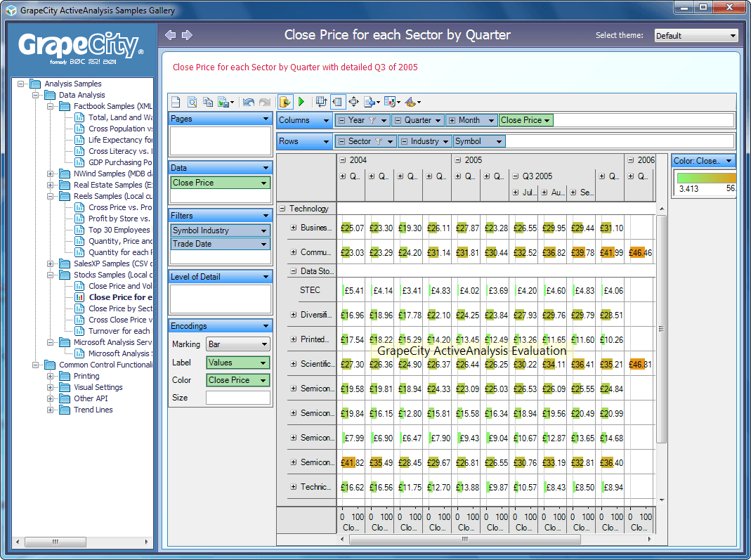Click the green Execute play icon
Screen dimensions: 751x560
(301, 102)
